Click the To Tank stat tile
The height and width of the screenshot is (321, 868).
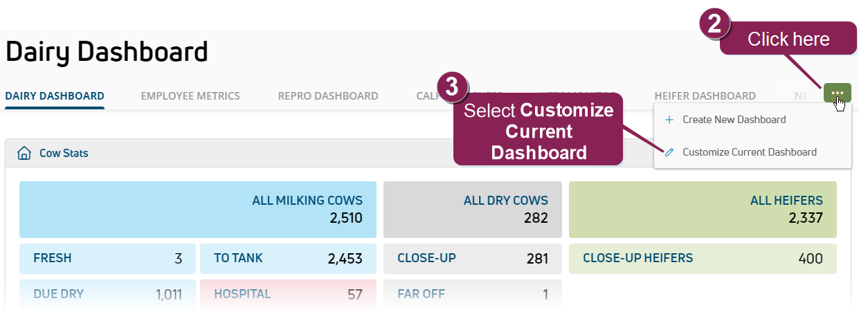click(288, 259)
